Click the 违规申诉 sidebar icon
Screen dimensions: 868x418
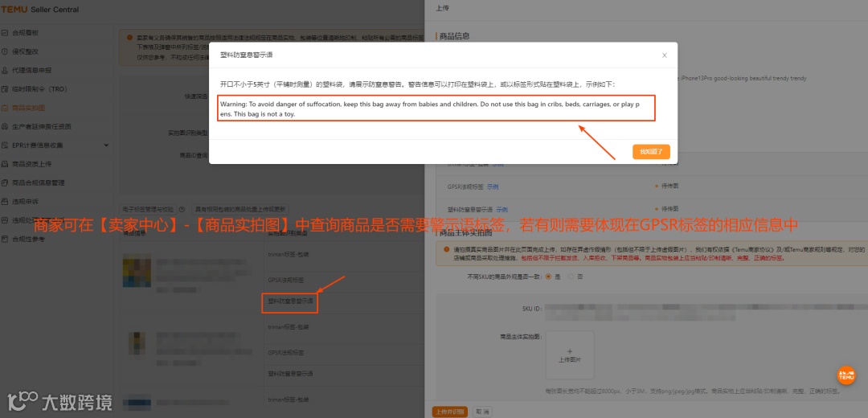(5, 202)
